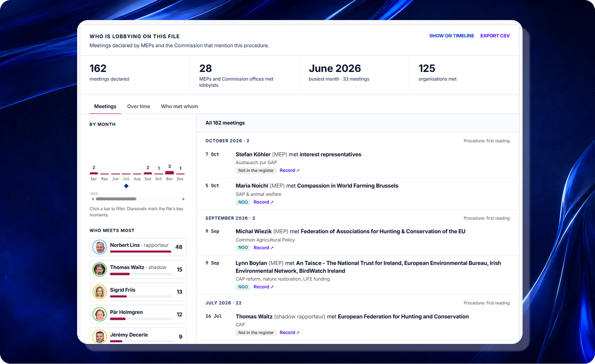595x364 pixels.
Task: Filter by the September bar in chart
Action: tap(148, 173)
